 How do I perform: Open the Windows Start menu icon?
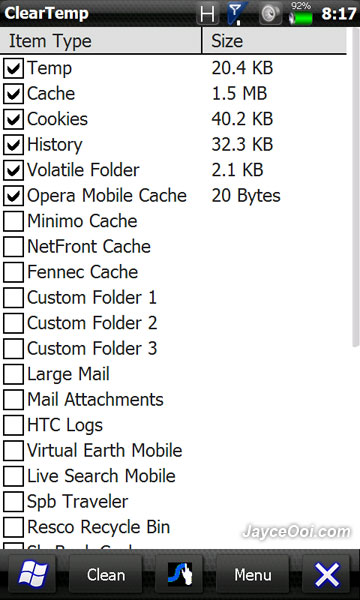33,574
